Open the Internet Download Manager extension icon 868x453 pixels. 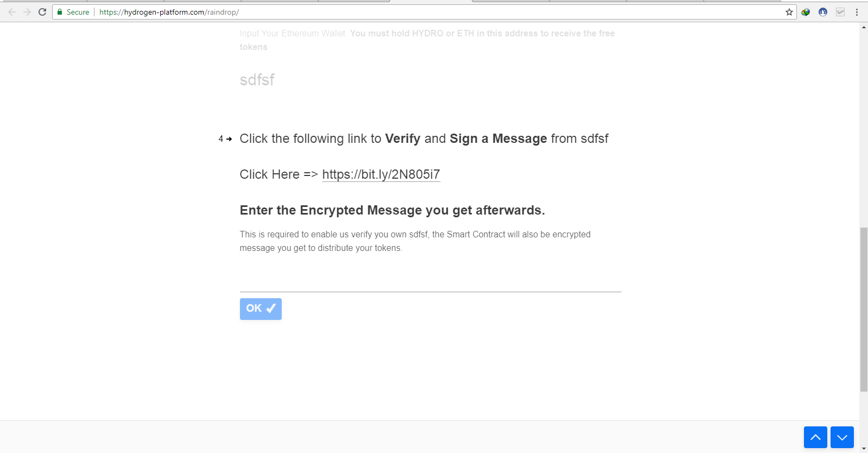click(806, 12)
